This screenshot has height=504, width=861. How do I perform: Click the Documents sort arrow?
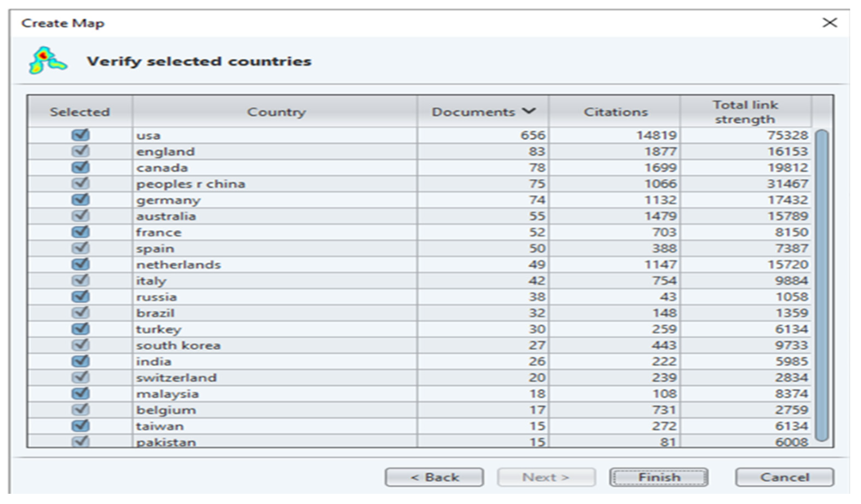529,111
